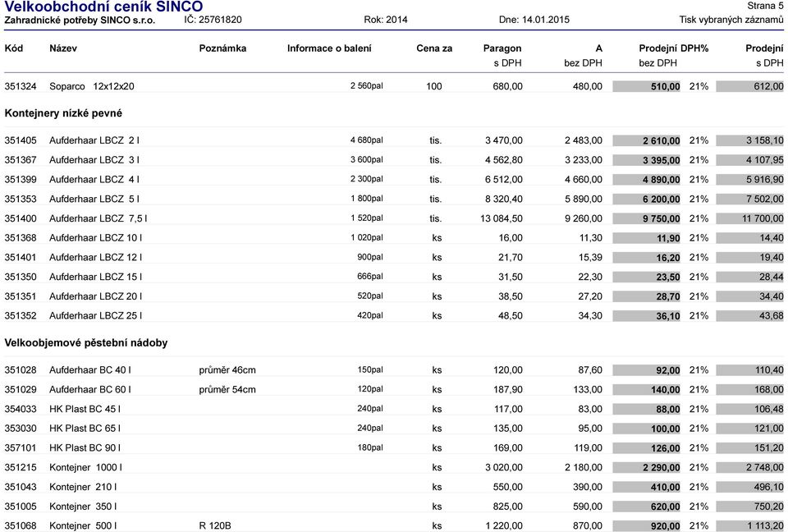Image resolution: width=788 pixels, height=532 pixels.
Task: Click Paragon price '4 562,80'
Action: click(x=503, y=160)
